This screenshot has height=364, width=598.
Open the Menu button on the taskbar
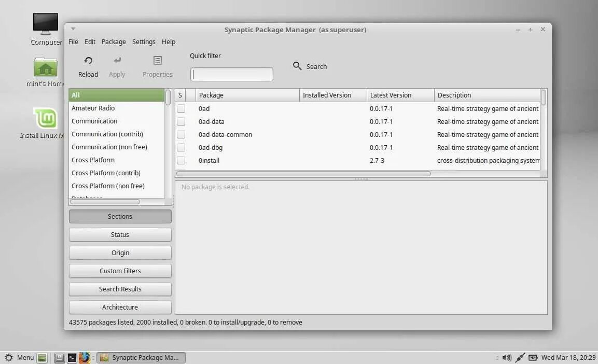point(19,358)
